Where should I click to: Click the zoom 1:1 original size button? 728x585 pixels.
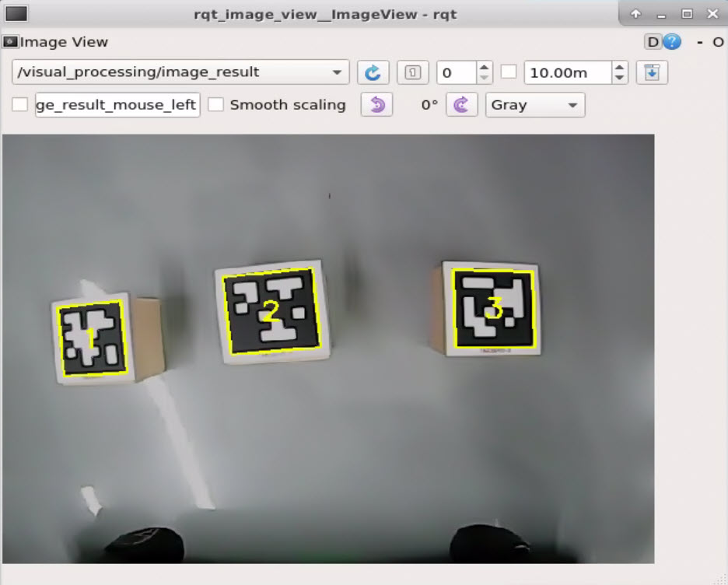click(x=413, y=72)
